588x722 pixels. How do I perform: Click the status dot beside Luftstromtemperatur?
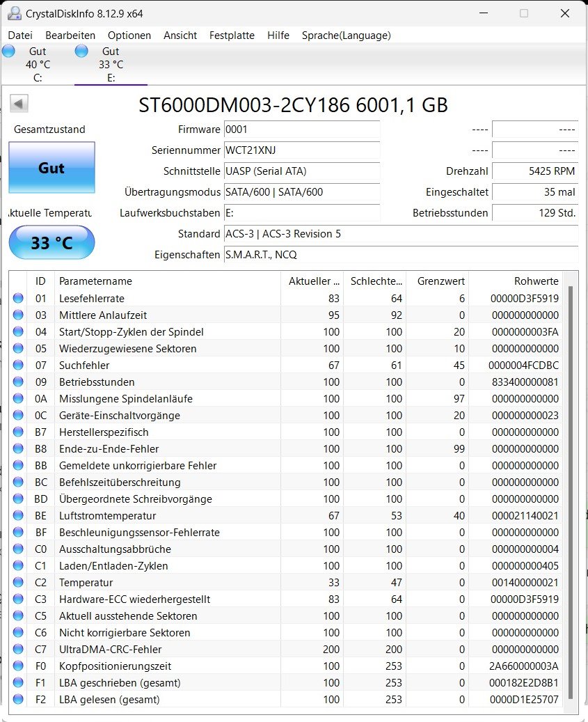point(18,515)
